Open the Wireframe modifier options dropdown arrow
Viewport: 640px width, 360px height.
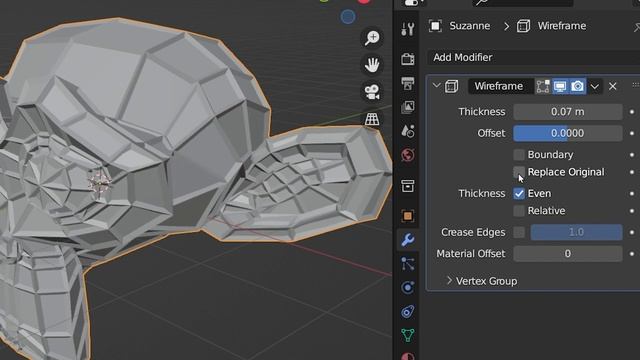coord(595,87)
